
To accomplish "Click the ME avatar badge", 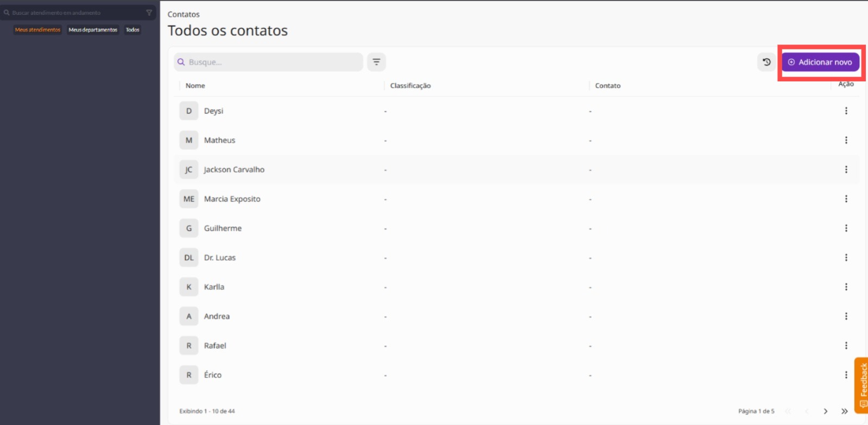I will pyautogui.click(x=189, y=199).
